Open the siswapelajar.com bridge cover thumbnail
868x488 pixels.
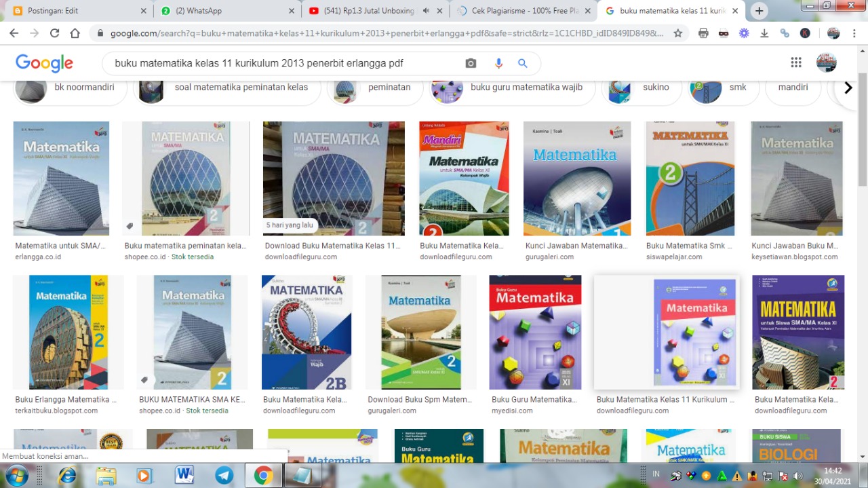click(x=690, y=179)
